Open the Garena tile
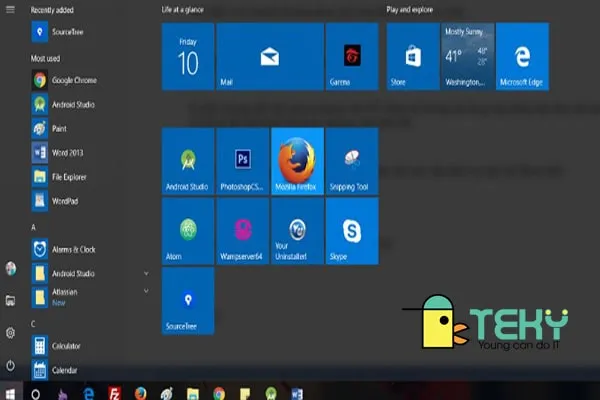This screenshot has height=400, width=600. click(x=352, y=56)
